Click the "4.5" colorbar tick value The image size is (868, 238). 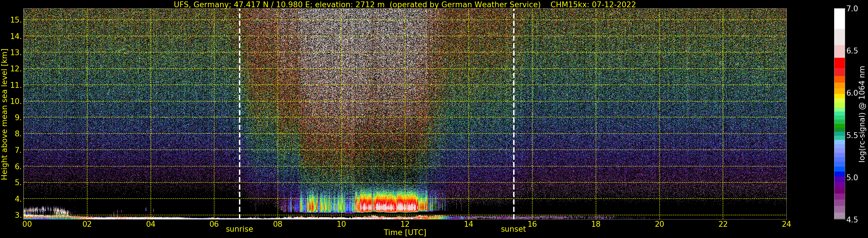pyautogui.click(x=852, y=220)
